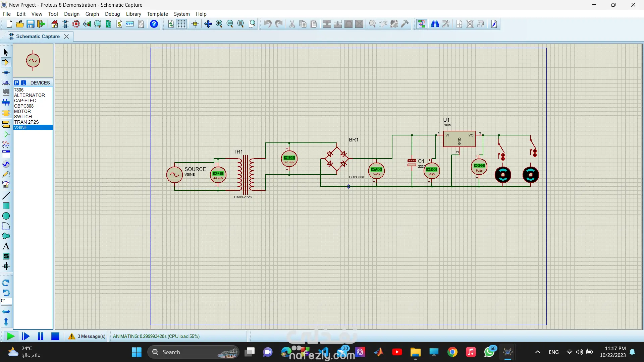Select MOTOR in the devices list
644x362 pixels.
22,111
